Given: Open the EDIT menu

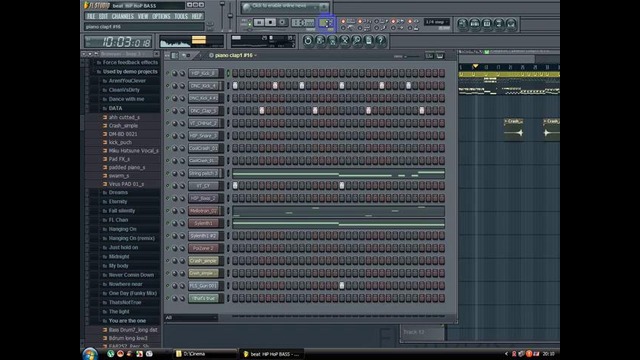Looking at the screenshot, I should pyautogui.click(x=103, y=16).
